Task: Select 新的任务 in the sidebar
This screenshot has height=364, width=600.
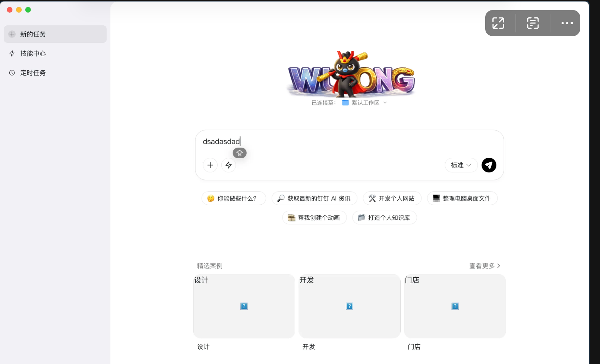Action: [55, 34]
